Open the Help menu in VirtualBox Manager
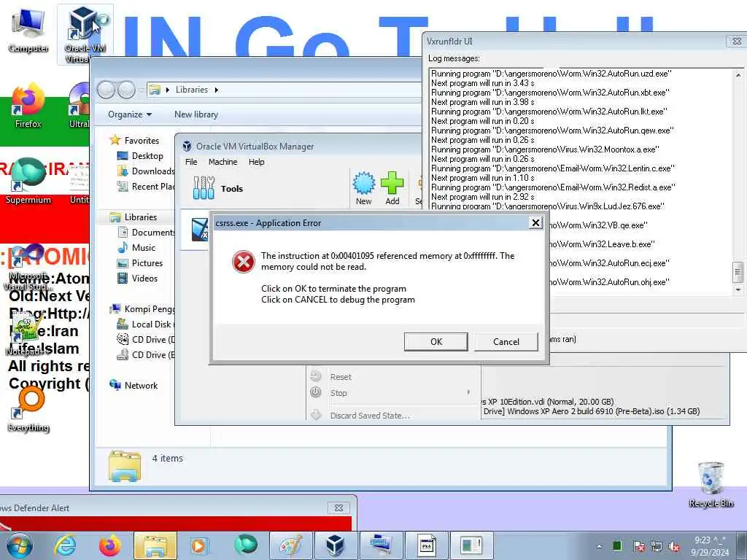The image size is (747, 560). click(x=256, y=162)
